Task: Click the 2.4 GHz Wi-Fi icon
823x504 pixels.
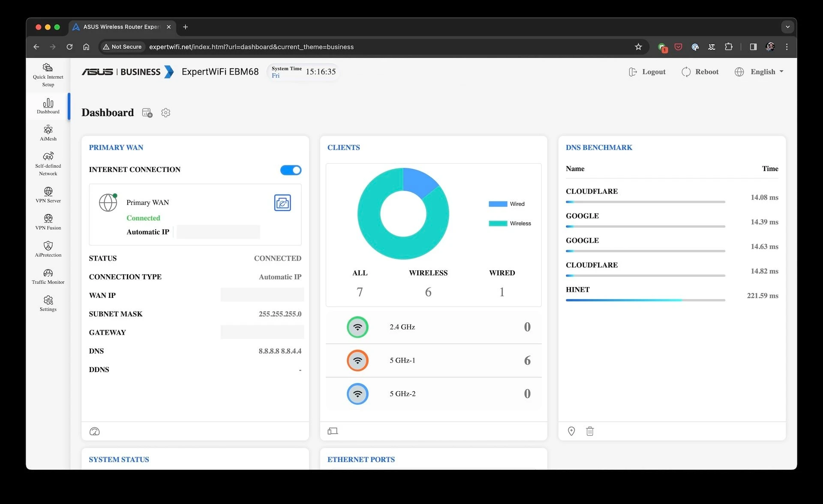Action: pos(357,327)
